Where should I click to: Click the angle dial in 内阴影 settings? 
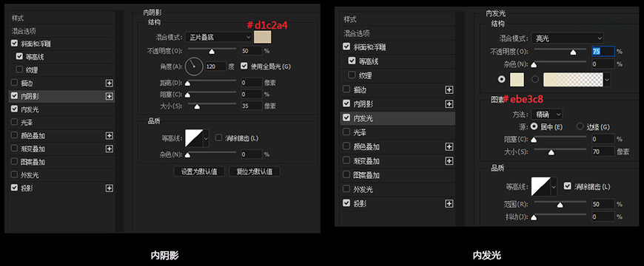pyautogui.click(x=194, y=66)
